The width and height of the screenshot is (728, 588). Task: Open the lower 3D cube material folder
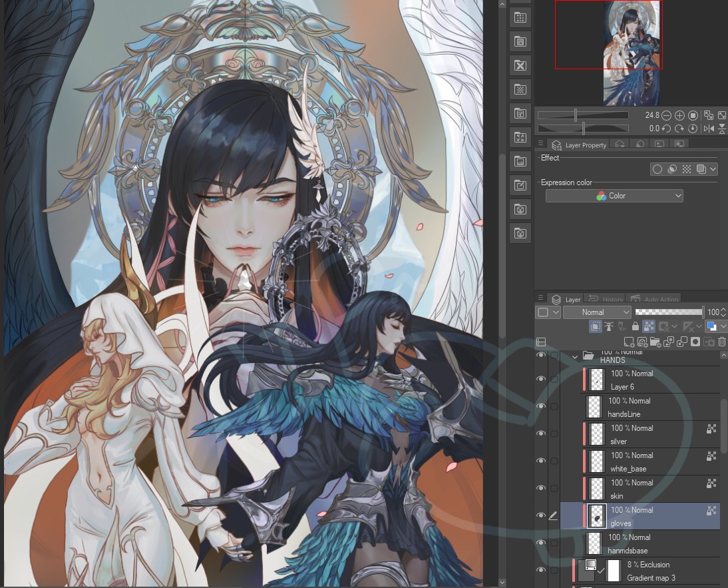point(520,233)
